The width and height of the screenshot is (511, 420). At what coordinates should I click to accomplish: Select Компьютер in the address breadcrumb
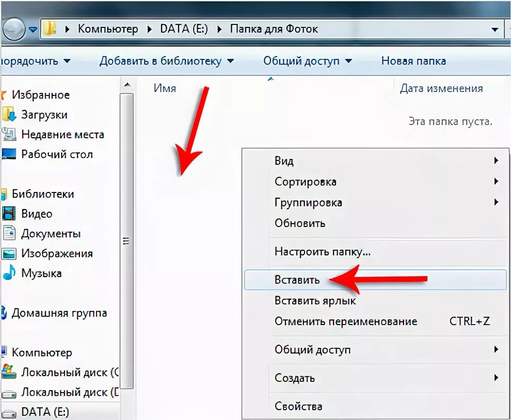point(108,29)
